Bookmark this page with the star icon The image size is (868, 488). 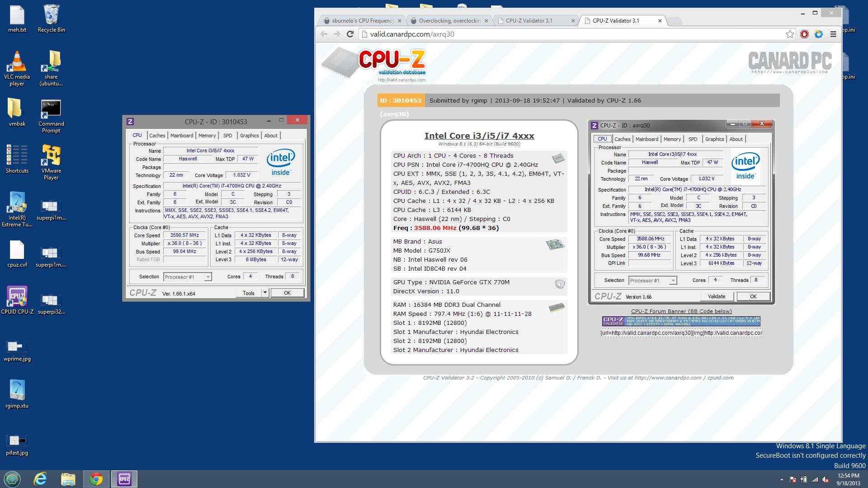click(x=790, y=34)
